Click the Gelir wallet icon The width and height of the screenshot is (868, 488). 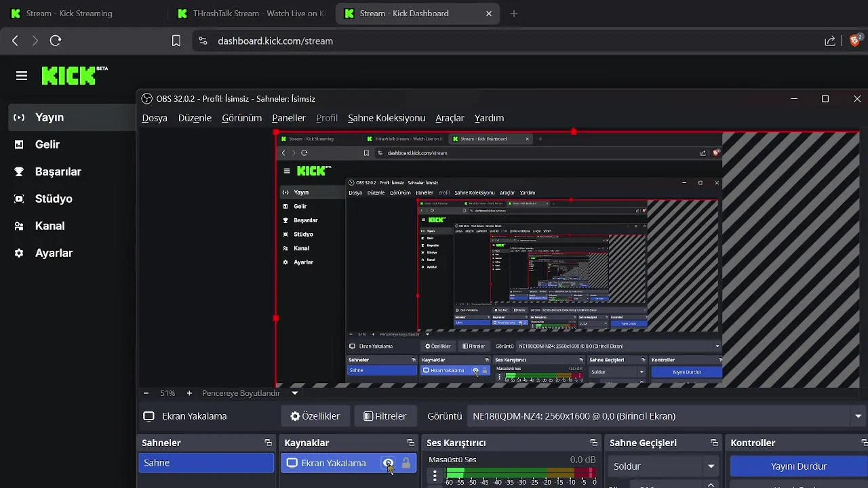[x=20, y=144]
